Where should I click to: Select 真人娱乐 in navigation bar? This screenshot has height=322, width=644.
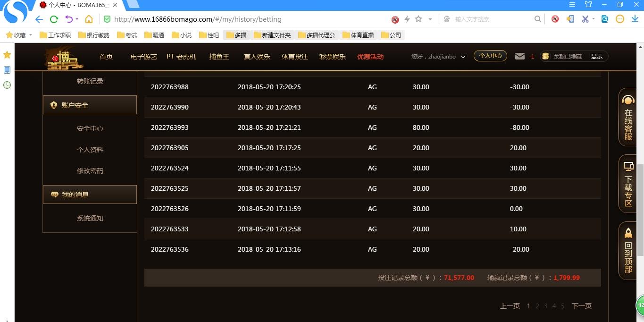(x=257, y=57)
